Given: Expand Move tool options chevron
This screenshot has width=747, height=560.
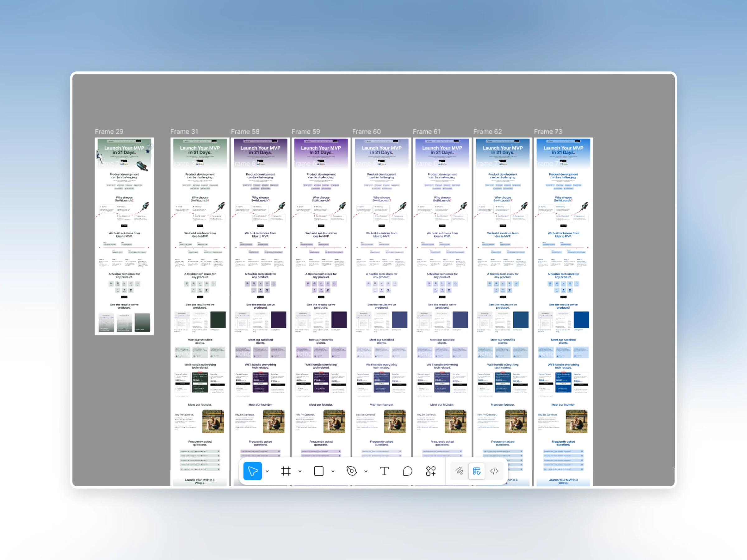Looking at the screenshot, I should (267, 471).
